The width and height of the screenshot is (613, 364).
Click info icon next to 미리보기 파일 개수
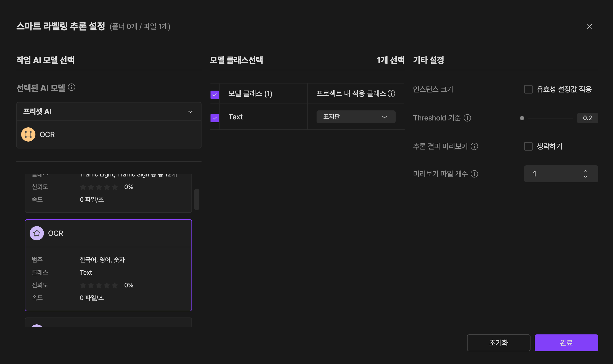click(474, 174)
